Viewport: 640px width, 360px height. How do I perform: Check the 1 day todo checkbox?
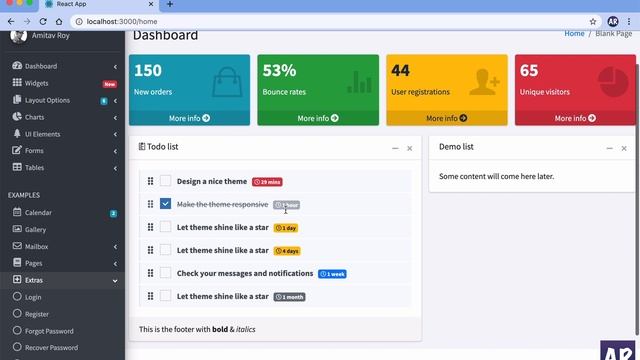click(165, 227)
